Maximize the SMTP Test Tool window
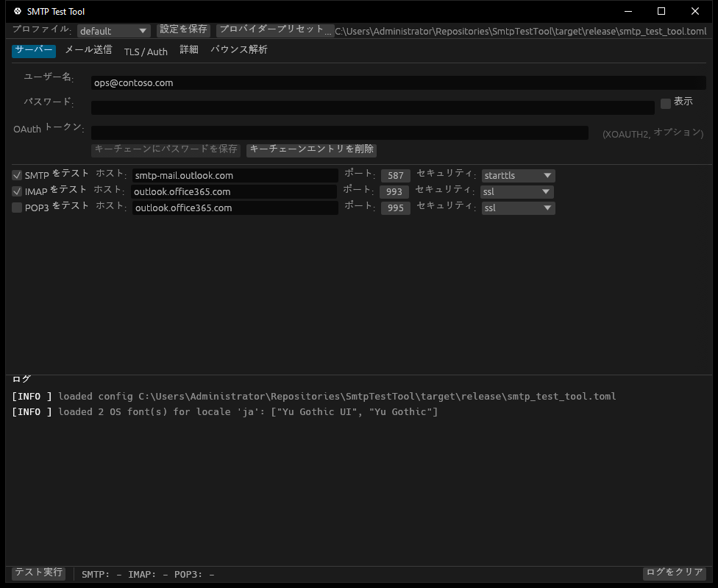Image resolution: width=718 pixels, height=588 pixels. click(661, 11)
